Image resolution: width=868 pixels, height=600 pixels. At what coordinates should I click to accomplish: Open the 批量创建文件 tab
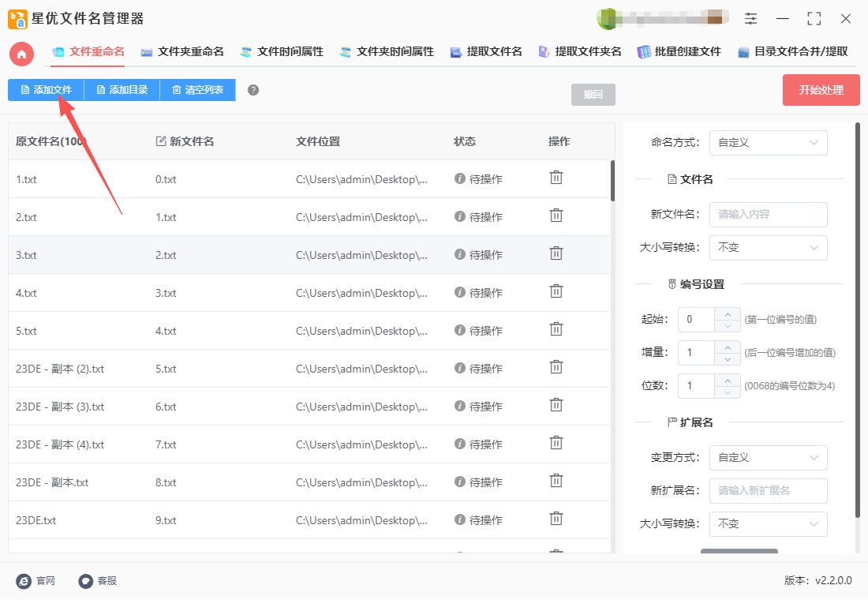[x=679, y=52]
